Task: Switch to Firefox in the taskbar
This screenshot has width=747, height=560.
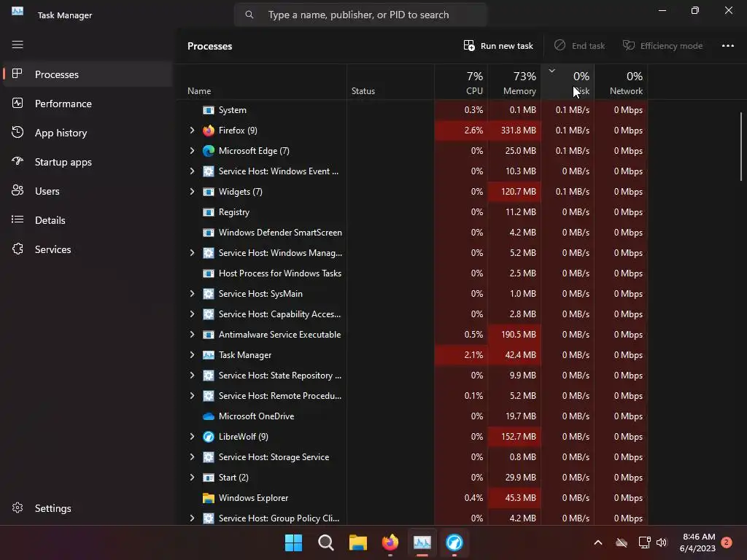Action: coord(390,542)
